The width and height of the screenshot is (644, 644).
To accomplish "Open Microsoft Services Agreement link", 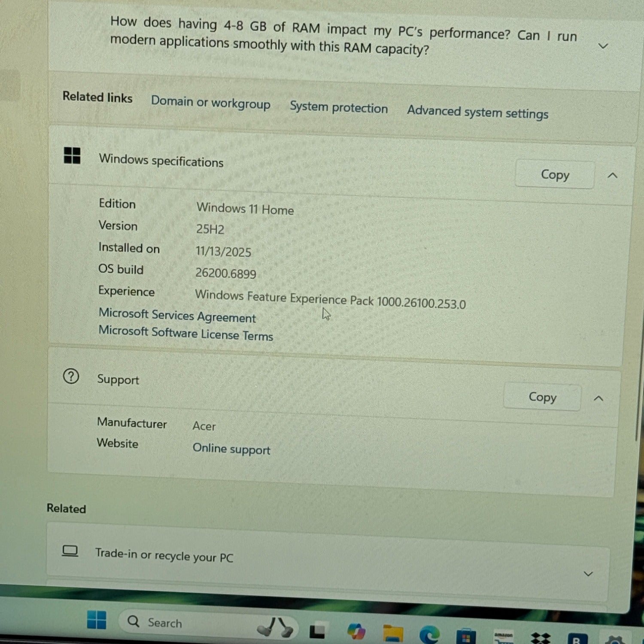I will point(177,316).
